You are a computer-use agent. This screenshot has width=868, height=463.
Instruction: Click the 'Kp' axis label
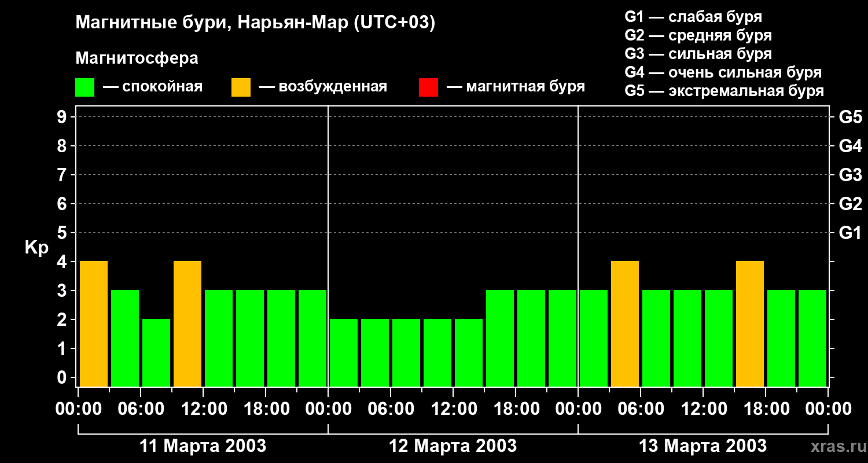[x=36, y=248]
